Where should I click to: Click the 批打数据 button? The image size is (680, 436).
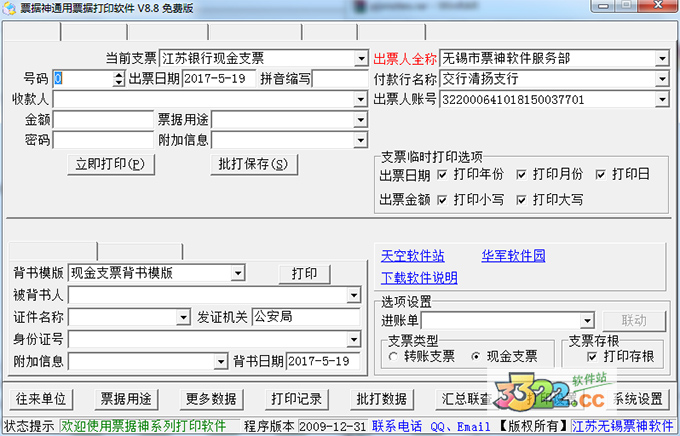pyautogui.click(x=382, y=399)
